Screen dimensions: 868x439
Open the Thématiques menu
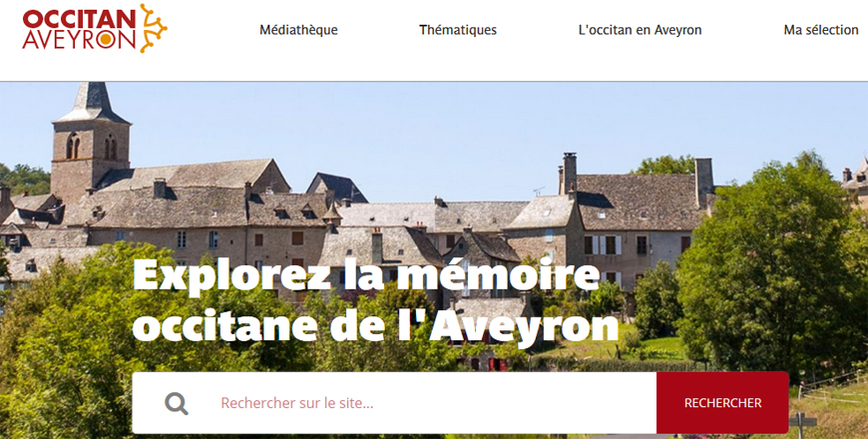pyautogui.click(x=458, y=30)
